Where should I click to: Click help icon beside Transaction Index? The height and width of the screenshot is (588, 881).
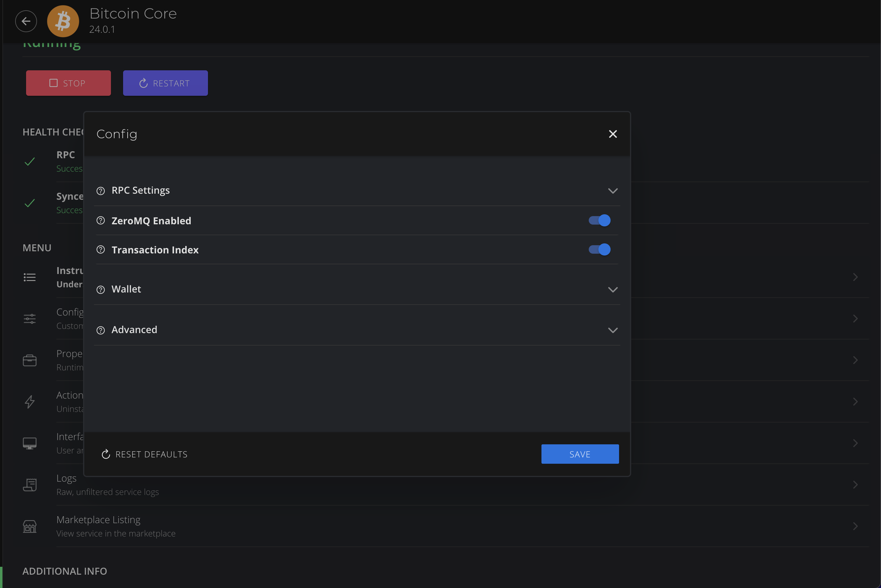101,250
